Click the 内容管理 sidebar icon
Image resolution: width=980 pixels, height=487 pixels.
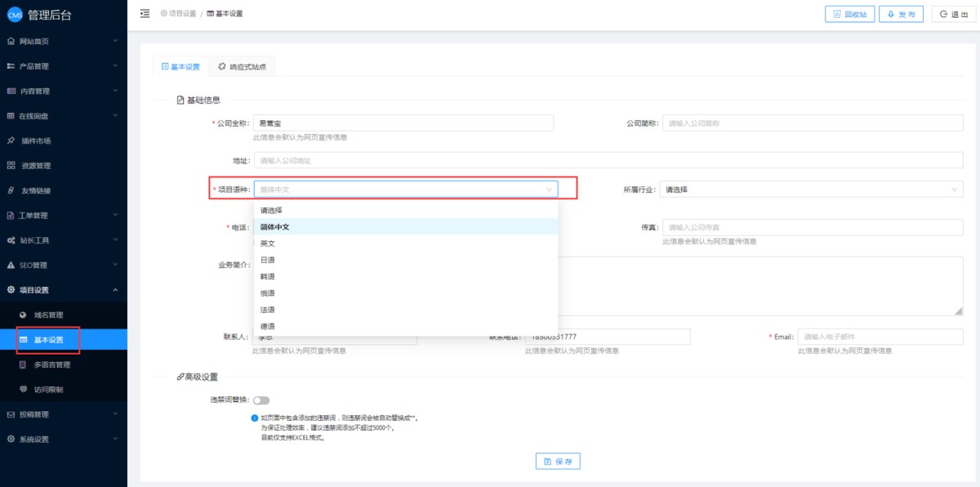[x=11, y=91]
